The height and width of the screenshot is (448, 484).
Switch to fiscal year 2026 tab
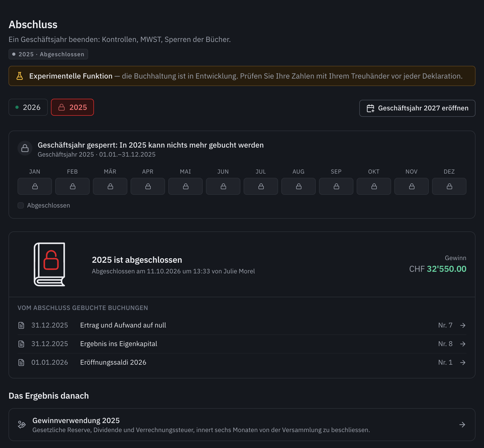point(28,107)
